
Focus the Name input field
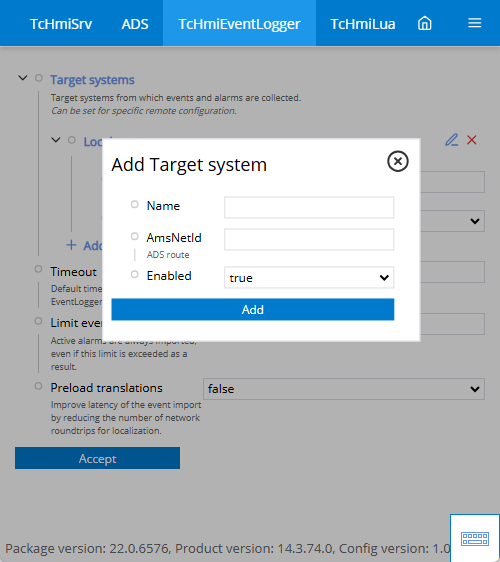[309, 207]
